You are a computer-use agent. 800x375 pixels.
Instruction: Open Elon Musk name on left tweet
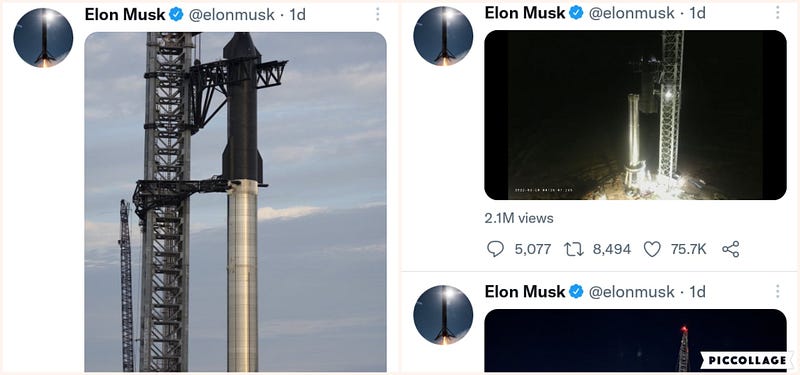[125, 15]
